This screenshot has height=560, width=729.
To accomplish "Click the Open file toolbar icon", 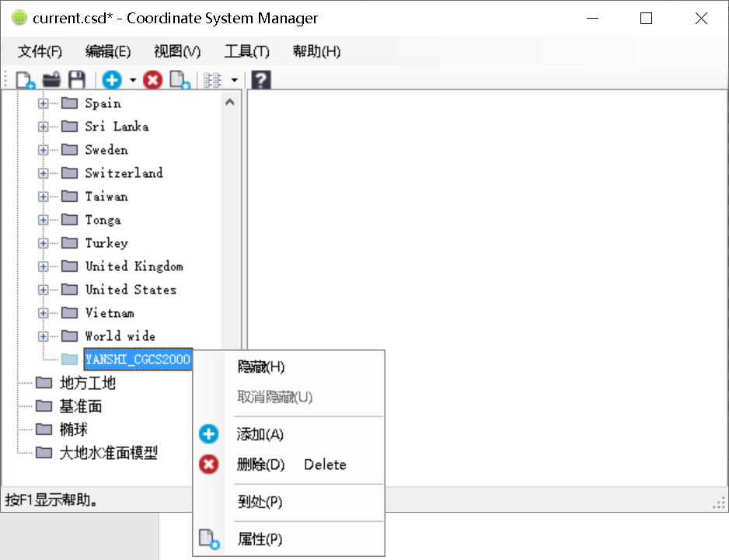I will 51,79.
